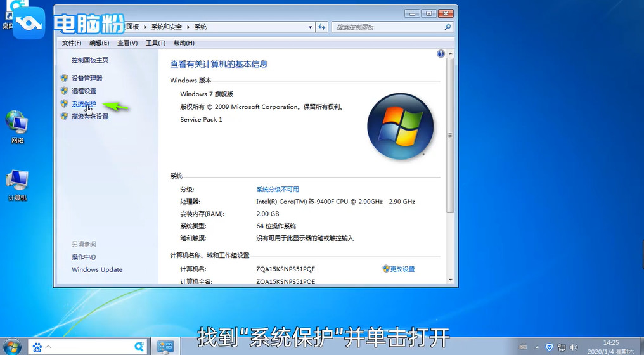Screen dimensions: 644x355
Task: Click the 系统和安全 breadcrumb in address bar
Action: [x=166, y=27]
